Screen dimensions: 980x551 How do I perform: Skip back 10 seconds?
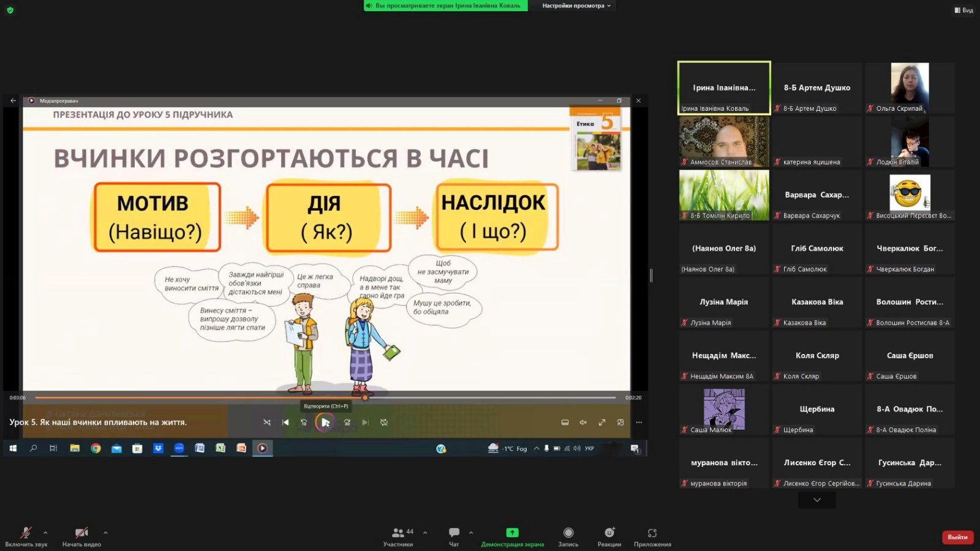coord(304,422)
